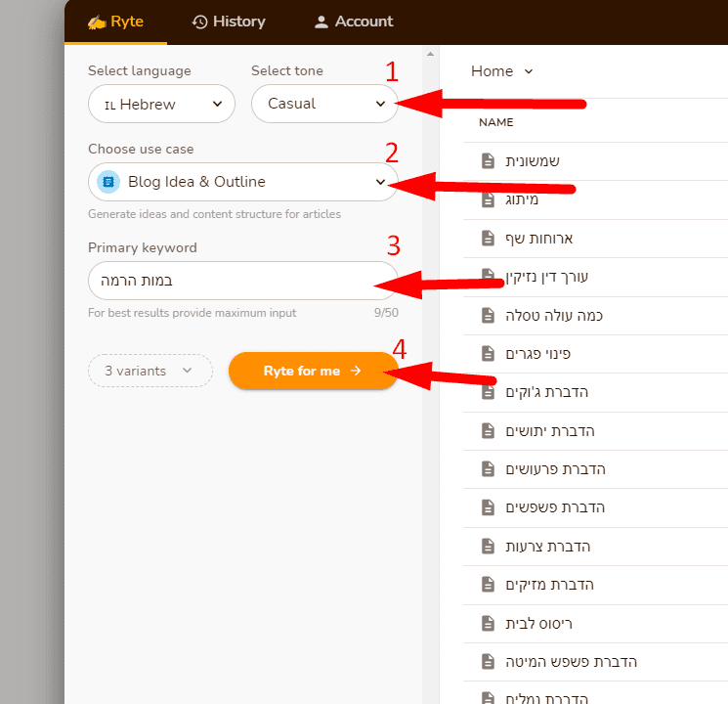728x704 pixels.
Task: Select the file named הדברת צרעות
Action: tap(548, 547)
